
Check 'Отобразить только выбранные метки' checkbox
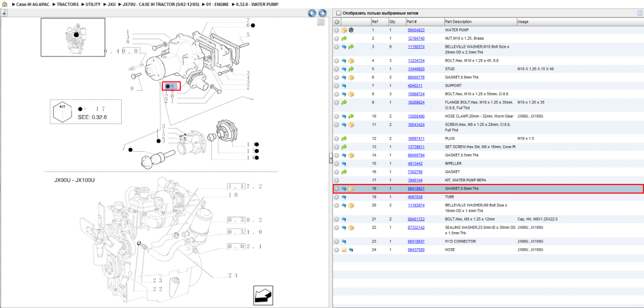339,13
